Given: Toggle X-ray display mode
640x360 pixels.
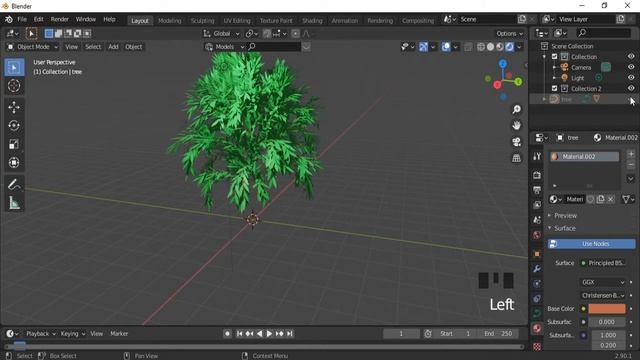Looking at the screenshot, I should [x=468, y=47].
